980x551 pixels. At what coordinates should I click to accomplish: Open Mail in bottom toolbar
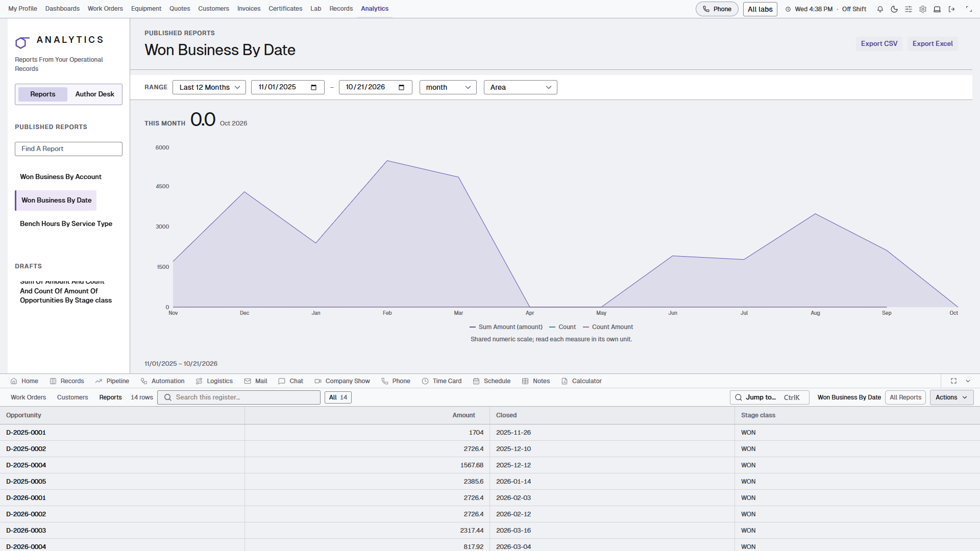click(256, 381)
